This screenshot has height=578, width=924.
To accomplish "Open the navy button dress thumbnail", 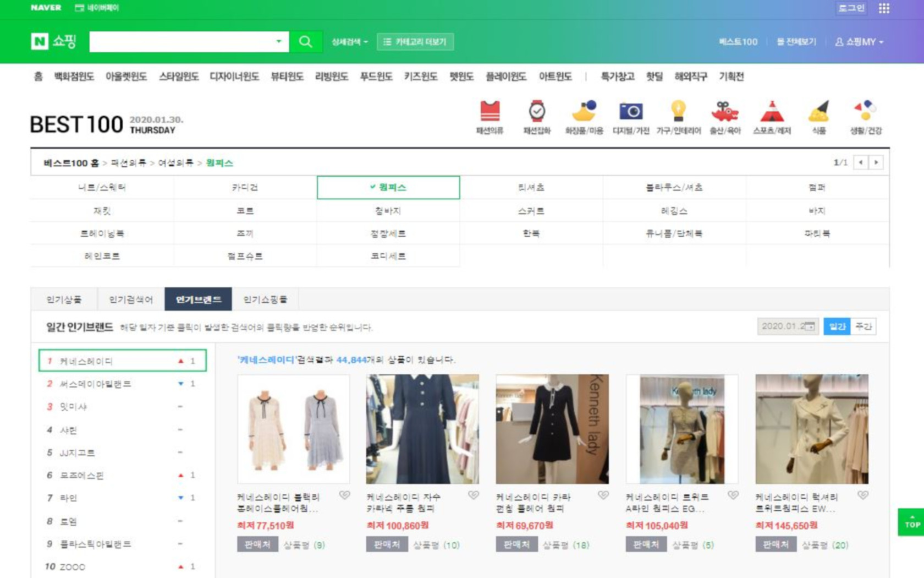I will (x=422, y=429).
